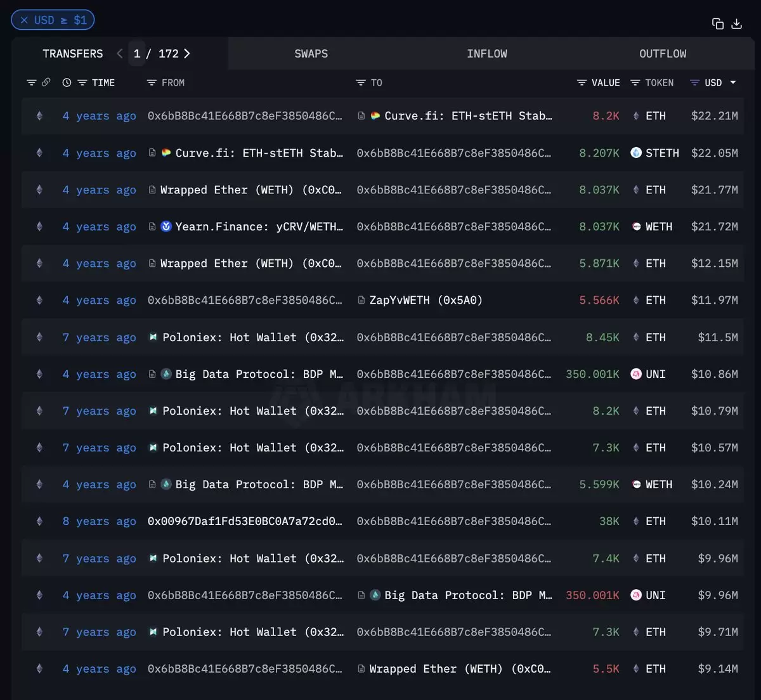This screenshot has height=700, width=761.
Task: Click the link icon in table header
Action: pos(46,82)
